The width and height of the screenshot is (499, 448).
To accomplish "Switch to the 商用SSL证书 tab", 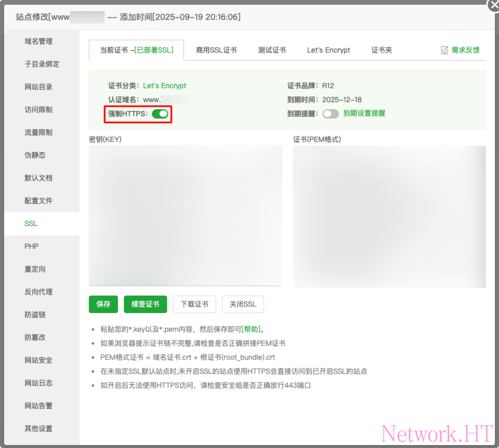I will coord(216,50).
